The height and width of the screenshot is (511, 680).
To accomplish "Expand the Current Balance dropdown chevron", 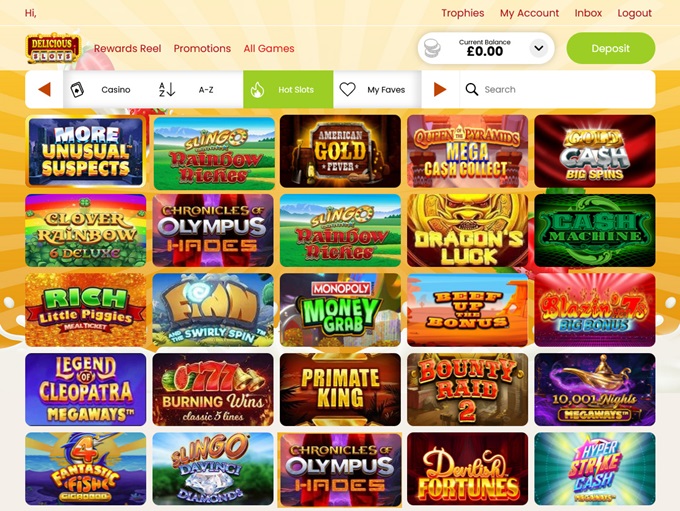I will [539, 48].
